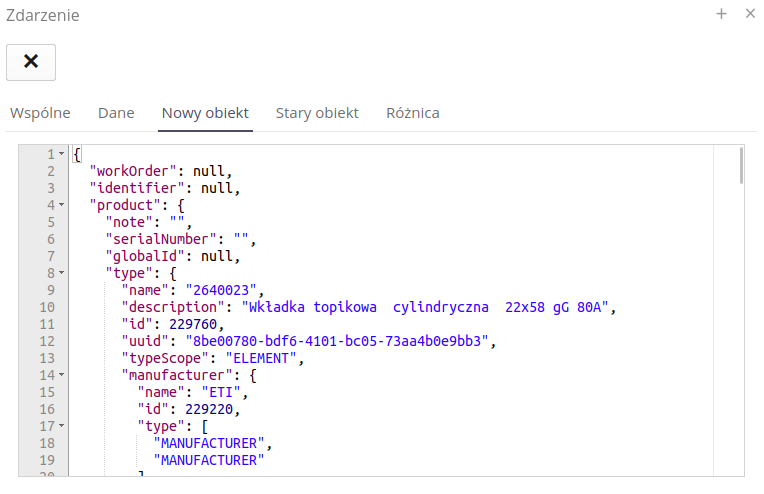Fold the "type" array on line 17
Viewport: 764px width, 494px height.
(x=61, y=426)
